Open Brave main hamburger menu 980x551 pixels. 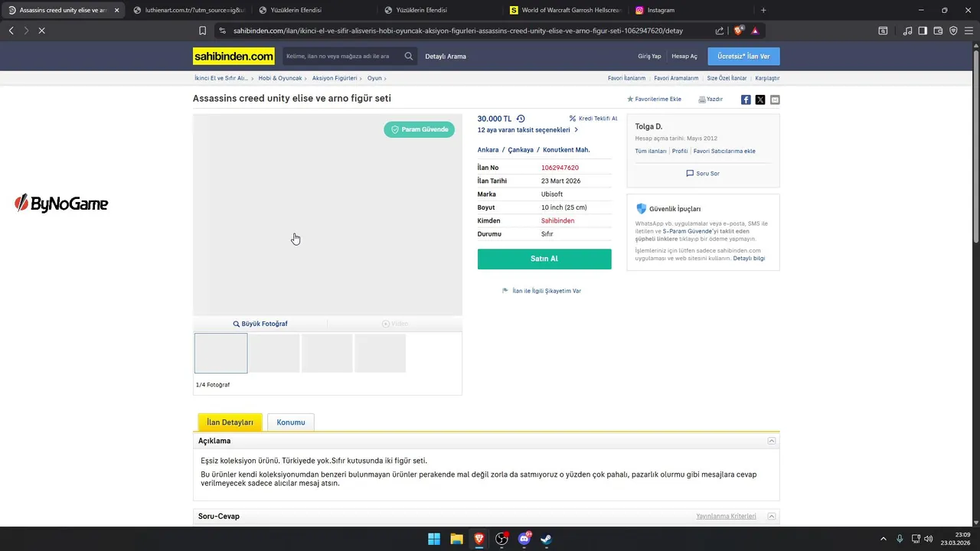click(x=969, y=31)
